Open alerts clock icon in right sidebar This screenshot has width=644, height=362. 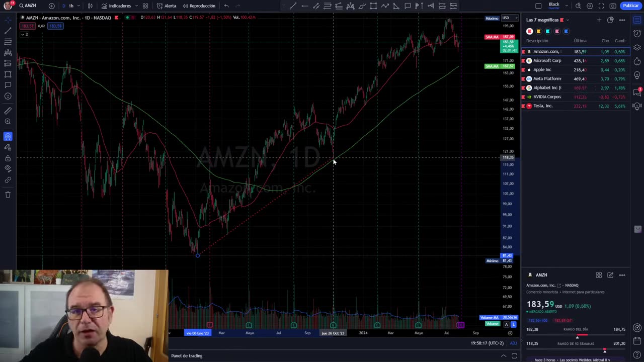coord(637,34)
